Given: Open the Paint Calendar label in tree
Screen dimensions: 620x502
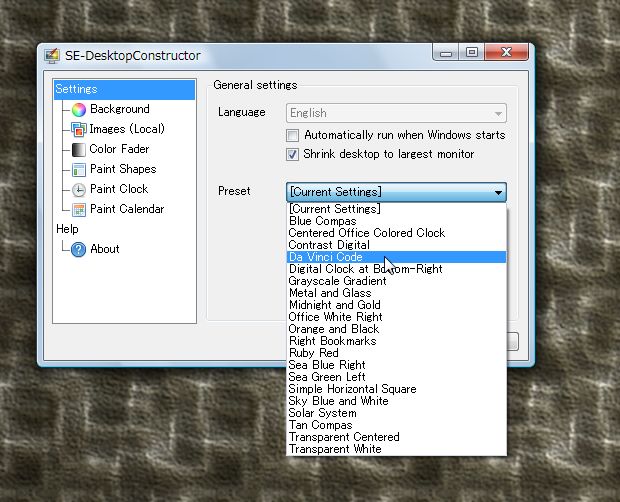Looking at the screenshot, I should pyautogui.click(x=127, y=209).
